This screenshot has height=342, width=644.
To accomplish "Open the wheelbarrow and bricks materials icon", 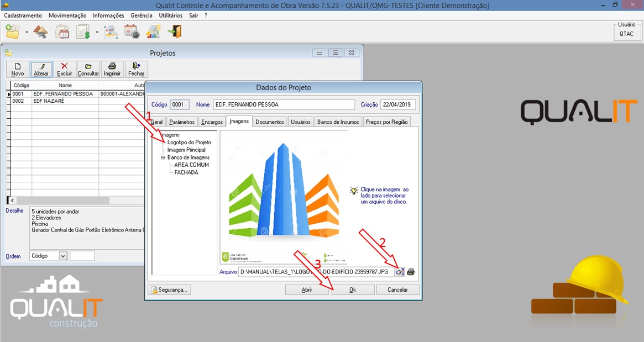I will pos(41,31).
